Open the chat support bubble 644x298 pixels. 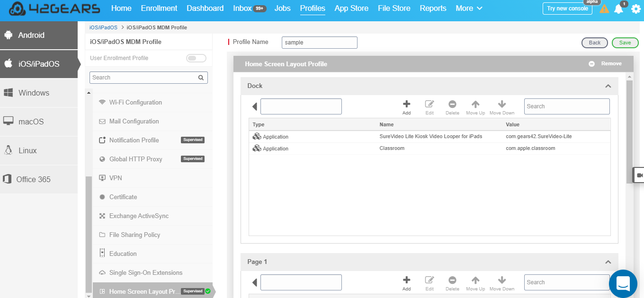(x=623, y=284)
